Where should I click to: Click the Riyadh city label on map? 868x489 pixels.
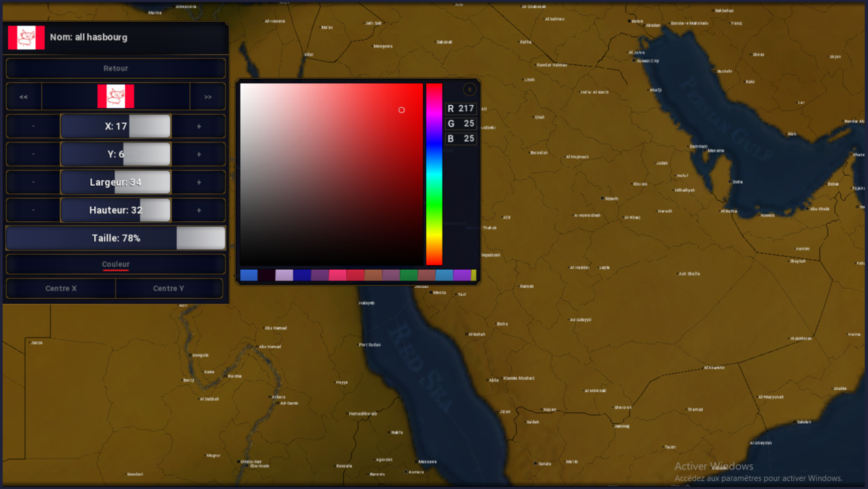pos(611,198)
